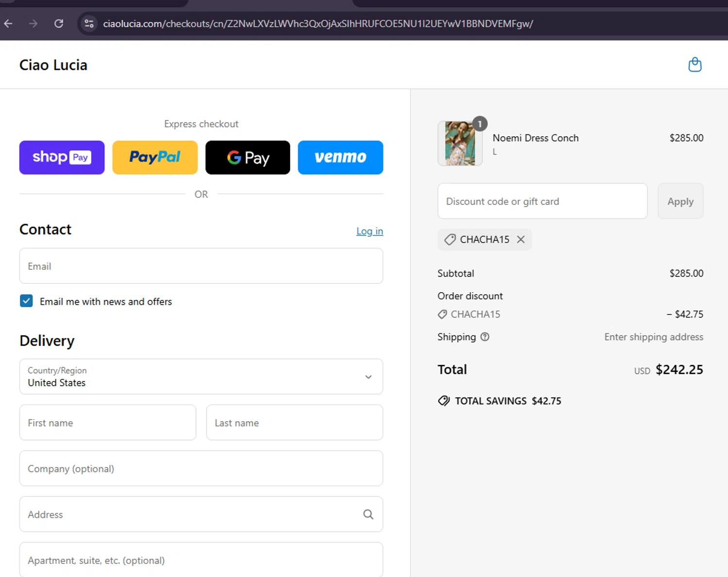
Task: Focus the Apartment, suite field
Action: 201,560
